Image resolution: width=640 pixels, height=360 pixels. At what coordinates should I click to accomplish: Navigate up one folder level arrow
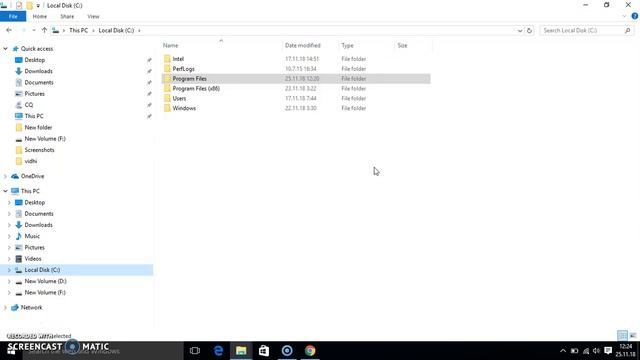tap(44, 30)
